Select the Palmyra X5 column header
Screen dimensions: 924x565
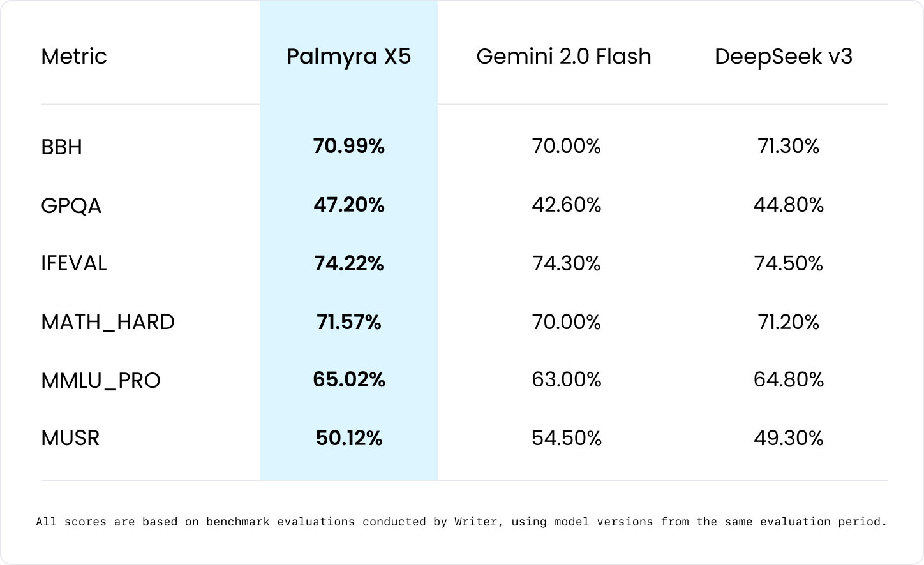click(x=348, y=56)
